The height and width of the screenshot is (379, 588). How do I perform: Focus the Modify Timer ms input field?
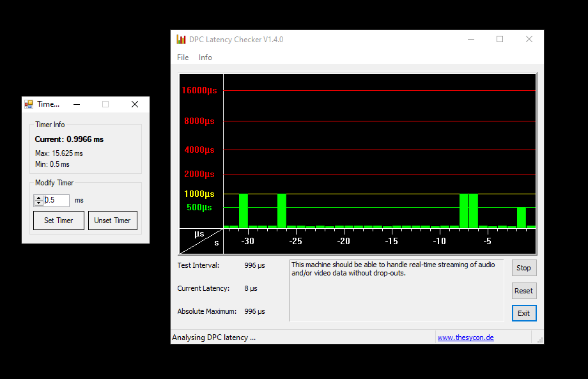56,201
